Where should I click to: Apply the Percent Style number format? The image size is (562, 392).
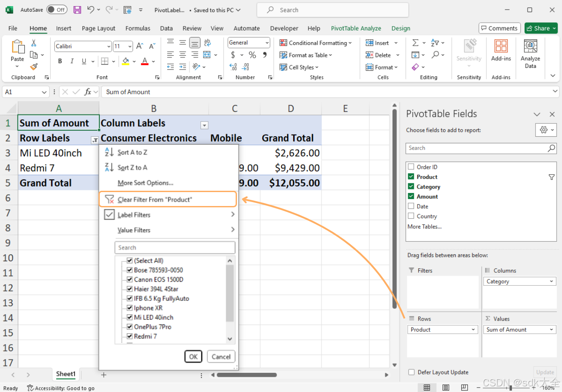click(252, 55)
